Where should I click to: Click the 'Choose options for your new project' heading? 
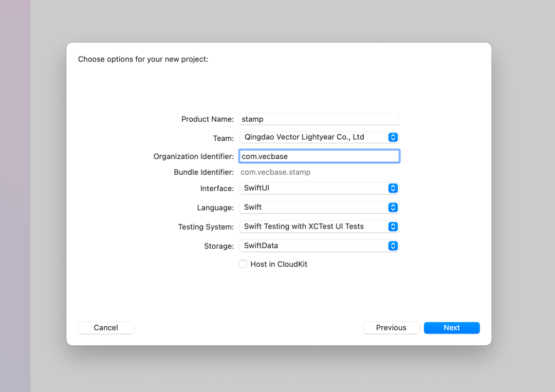pyautogui.click(x=143, y=59)
